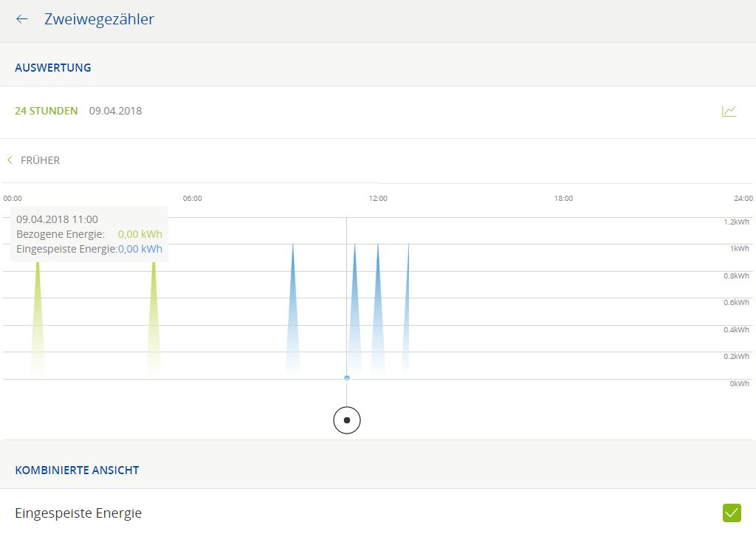Viewport: 756px width, 534px height.
Task: Select the 24 STUNDEN time range
Action: click(46, 112)
